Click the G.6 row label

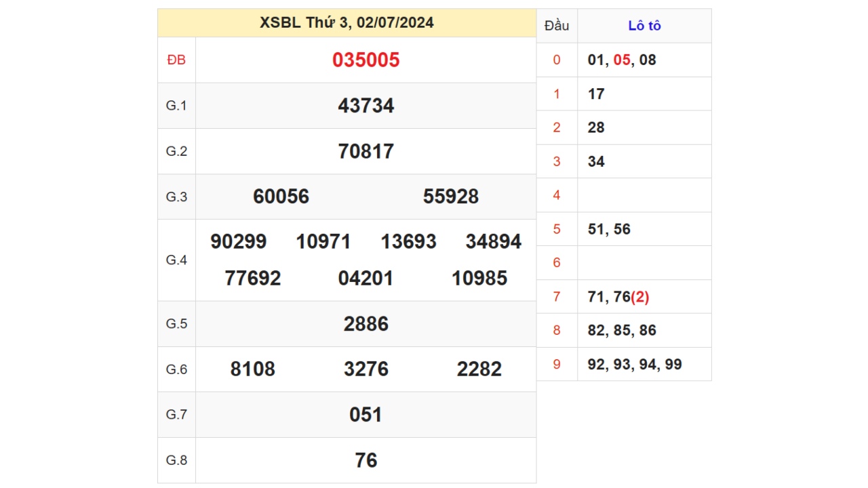[x=176, y=369]
